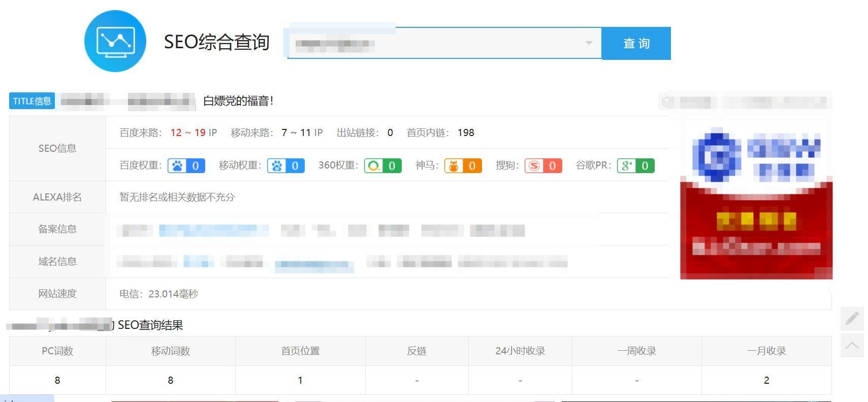Click the 一周收录 dash value cell
The width and height of the screenshot is (868, 402).
[637, 380]
